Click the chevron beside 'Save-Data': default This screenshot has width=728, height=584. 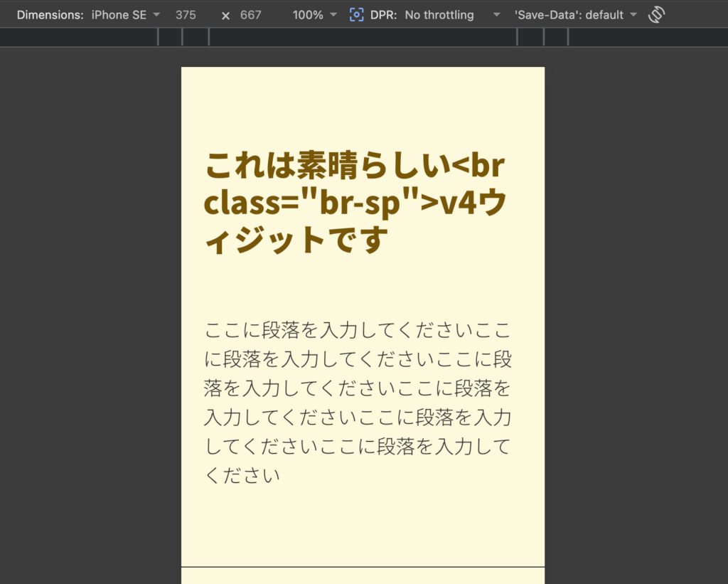pos(633,15)
